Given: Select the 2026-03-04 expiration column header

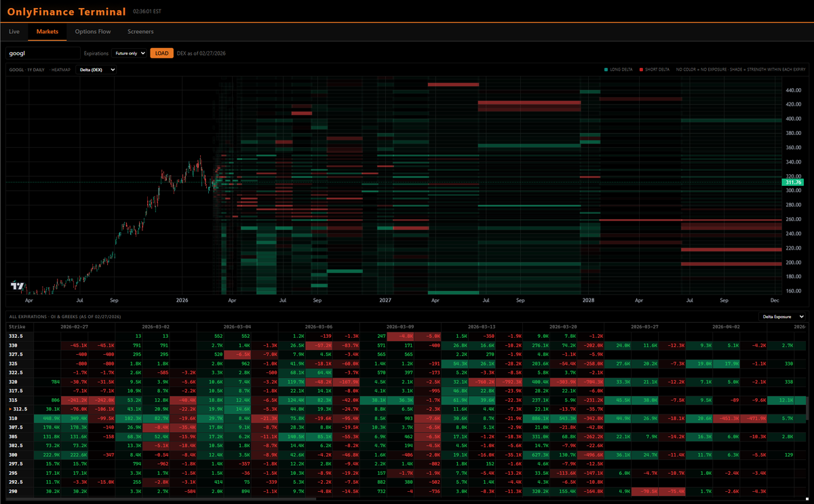Looking at the screenshot, I should 237,326.
